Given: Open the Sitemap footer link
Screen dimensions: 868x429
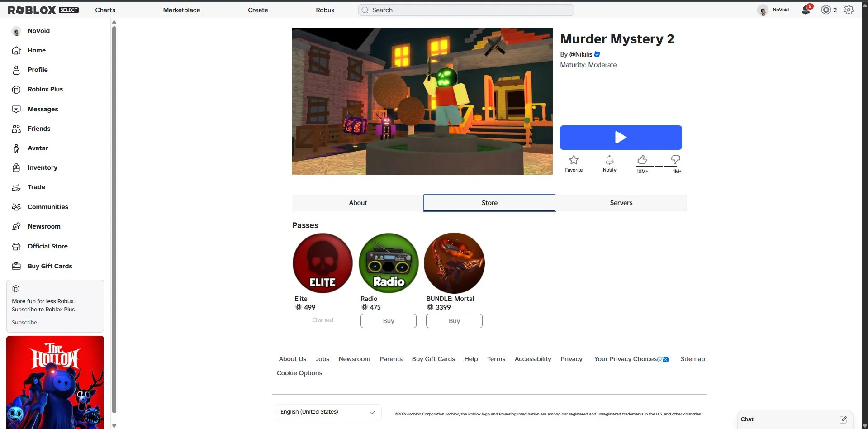Looking at the screenshot, I should click(x=693, y=359).
